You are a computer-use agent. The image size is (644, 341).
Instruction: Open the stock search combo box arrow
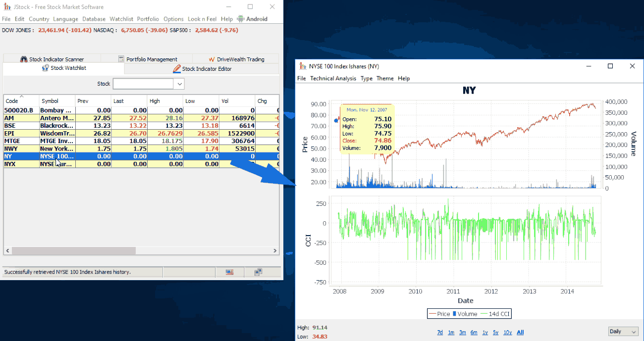179,84
